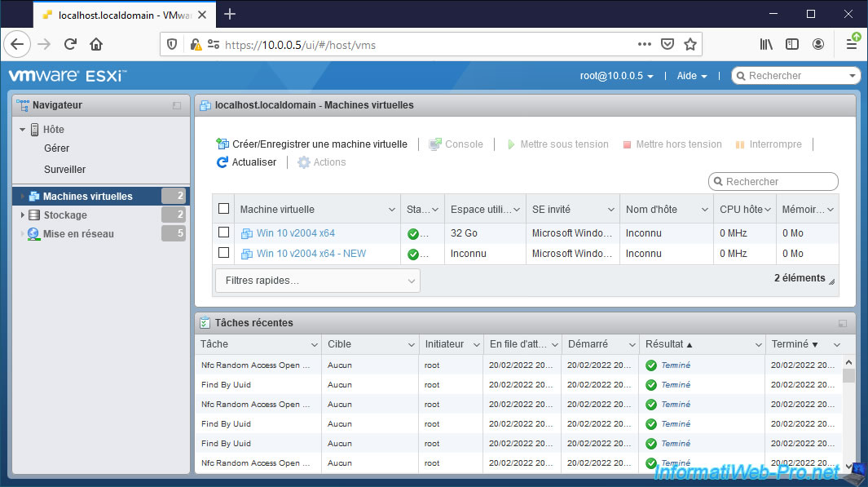Screen dimensions: 868x487
Task: Go back with browser Back arrow
Action: click(17, 44)
